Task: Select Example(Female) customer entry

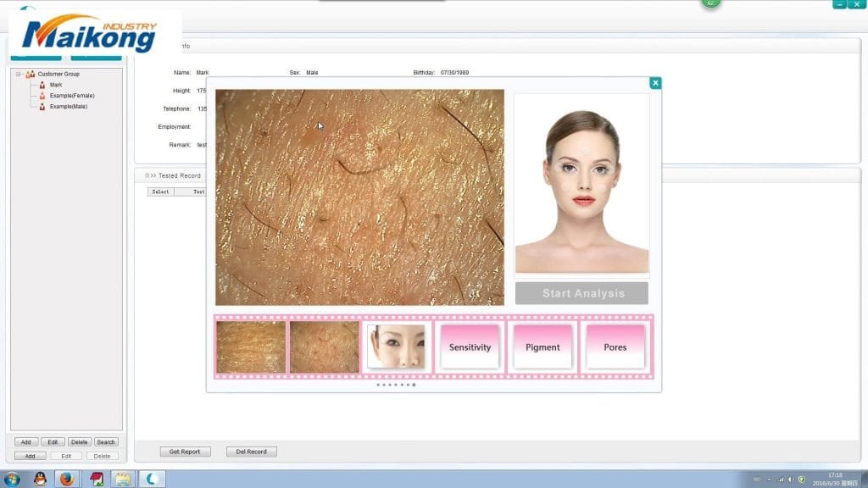Action: click(72, 96)
